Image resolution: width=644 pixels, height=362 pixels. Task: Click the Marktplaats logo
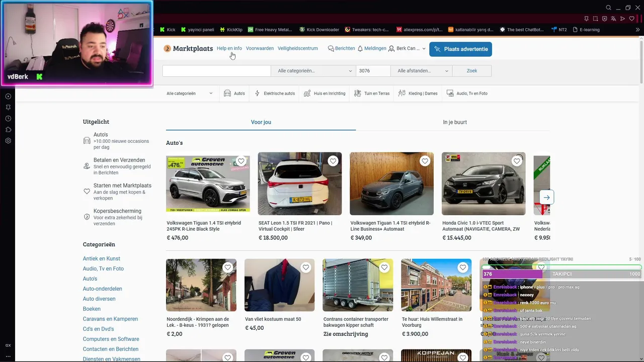coord(188,49)
